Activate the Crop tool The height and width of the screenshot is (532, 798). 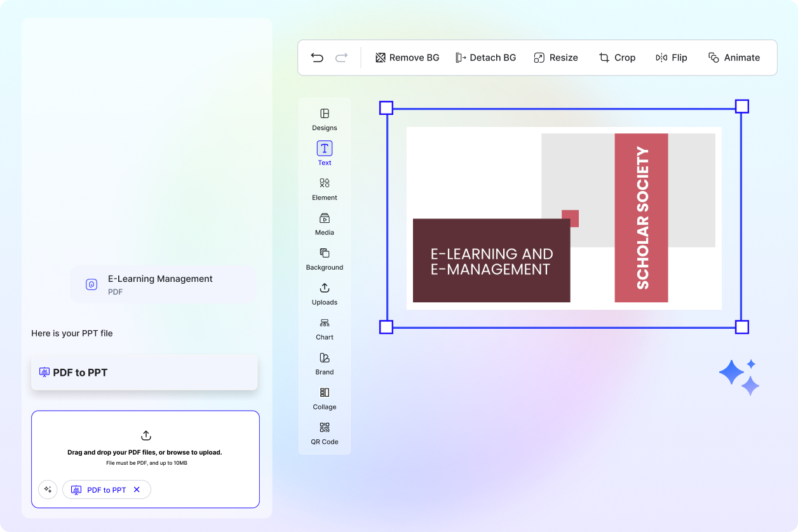tap(617, 57)
